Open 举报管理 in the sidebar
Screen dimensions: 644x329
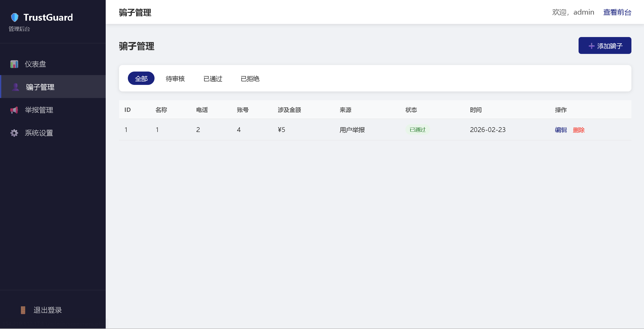click(39, 110)
